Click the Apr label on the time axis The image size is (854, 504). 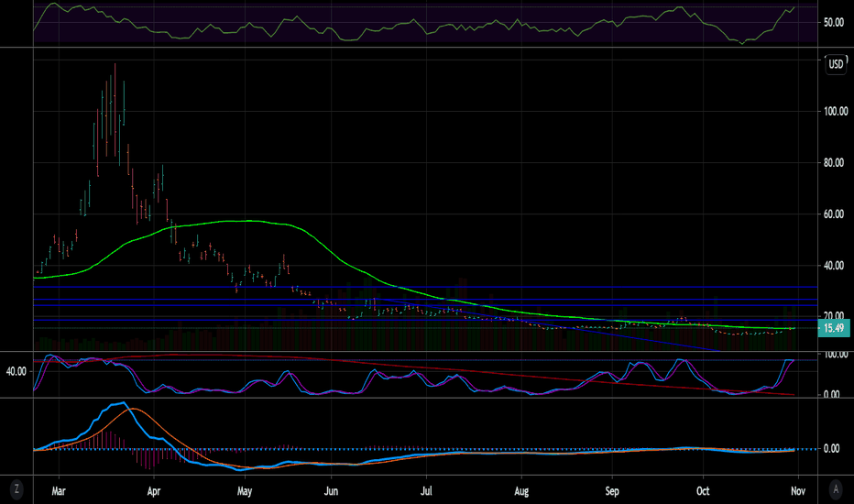click(x=154, y=491)
